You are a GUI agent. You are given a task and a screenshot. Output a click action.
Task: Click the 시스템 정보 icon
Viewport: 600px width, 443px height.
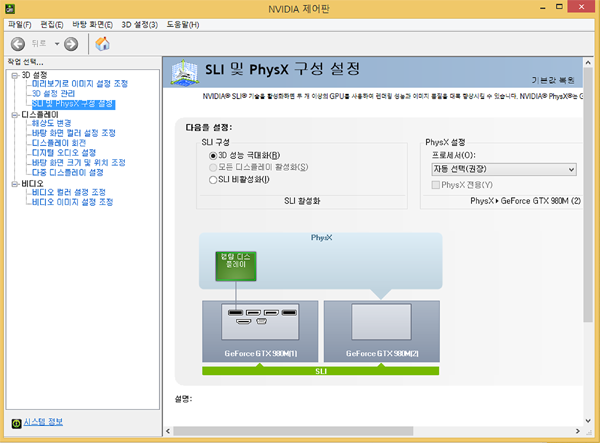pyautogui.click(x=16, y=423)
